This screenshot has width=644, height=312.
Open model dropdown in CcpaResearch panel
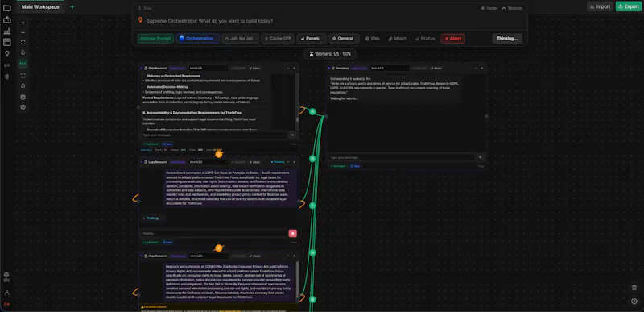pos(208,256)
